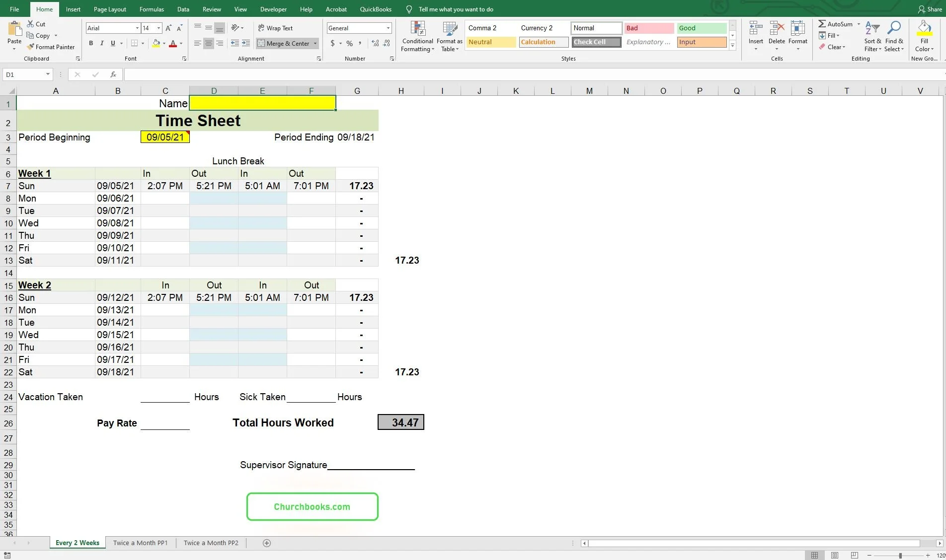Open the Twice a Month PP1 sheet
This screenshot has height=560, width=946.
(x=140, y=543)
